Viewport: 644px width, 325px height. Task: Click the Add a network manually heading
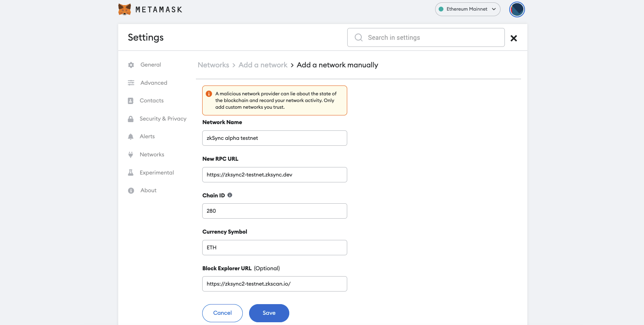337,65
